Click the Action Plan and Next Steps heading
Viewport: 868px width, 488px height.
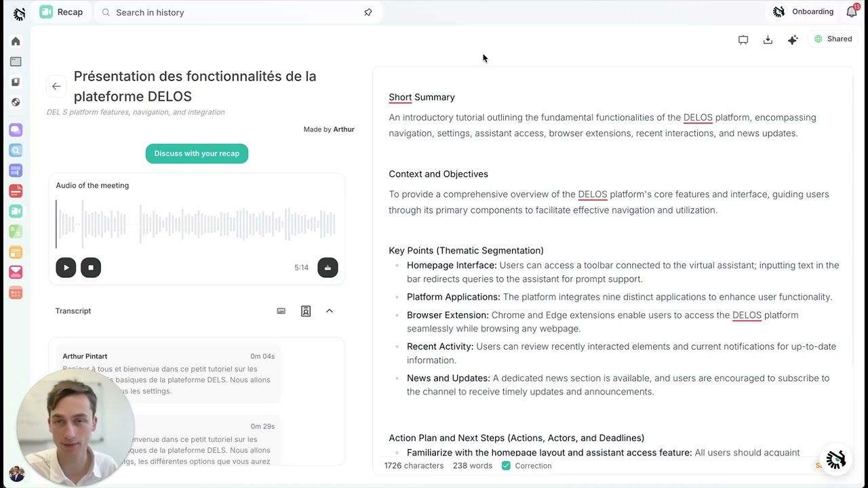point(516,438)
